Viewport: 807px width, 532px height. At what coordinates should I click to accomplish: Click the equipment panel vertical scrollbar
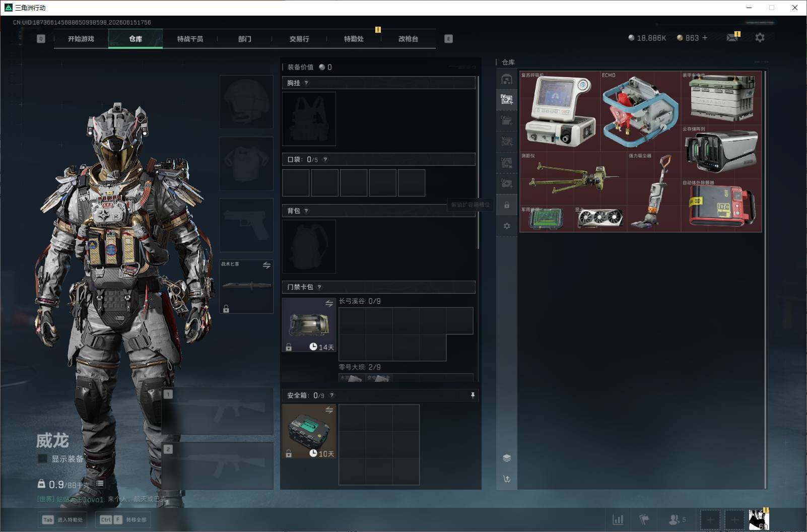(x=478, y=162)
